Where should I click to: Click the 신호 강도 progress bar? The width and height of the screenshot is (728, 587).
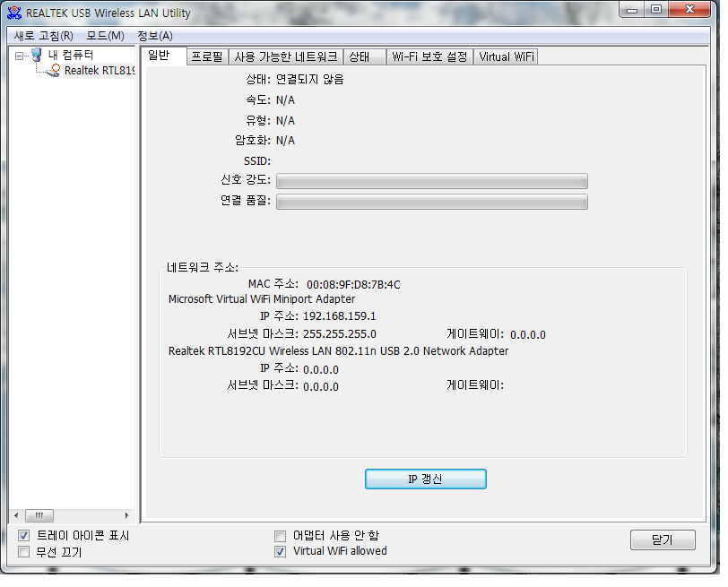click(x=432, y=181)
